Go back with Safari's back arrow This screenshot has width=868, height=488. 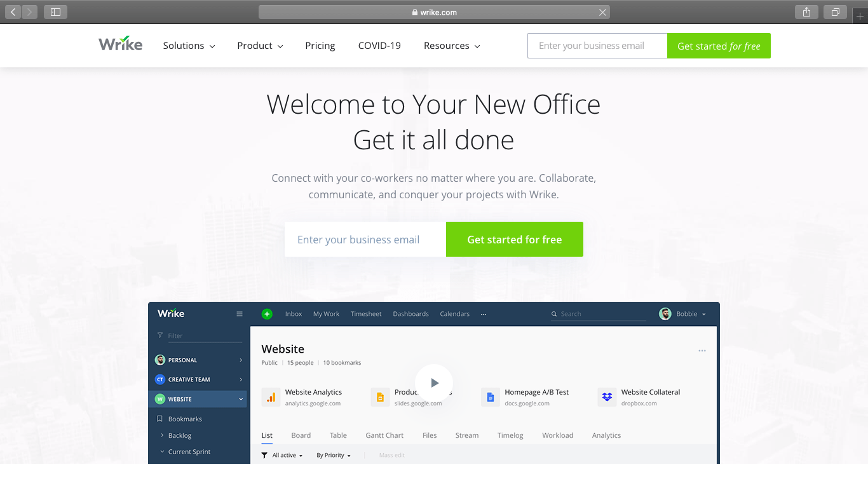coord(13,12)
